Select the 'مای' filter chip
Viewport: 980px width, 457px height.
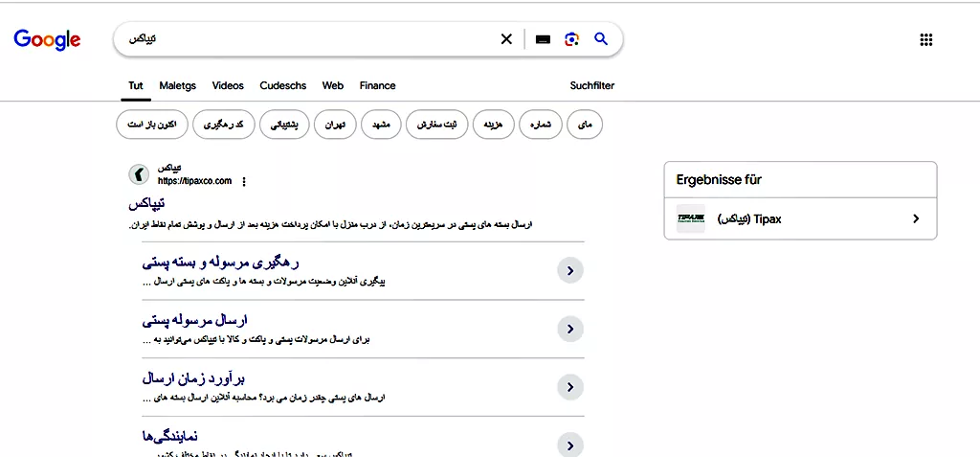click(x=585, y=125)
